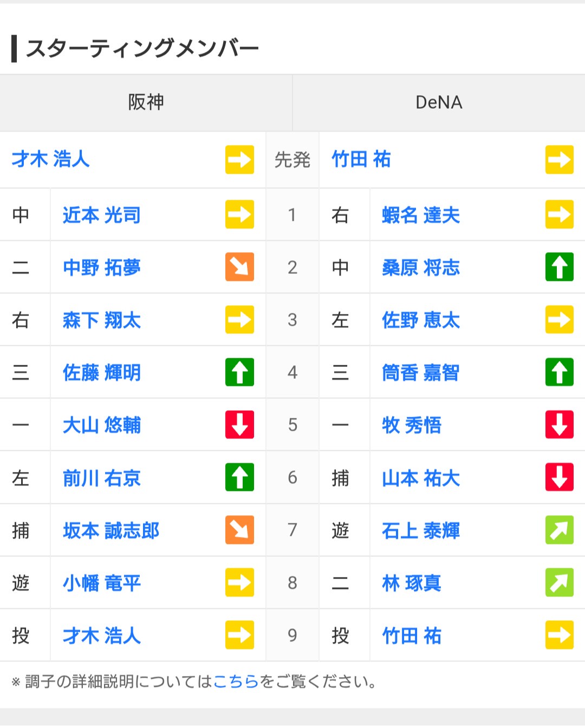585x728 pixels.
Task: Click green up arrow beside 佐藤 輝明
Action: point(239,372)
